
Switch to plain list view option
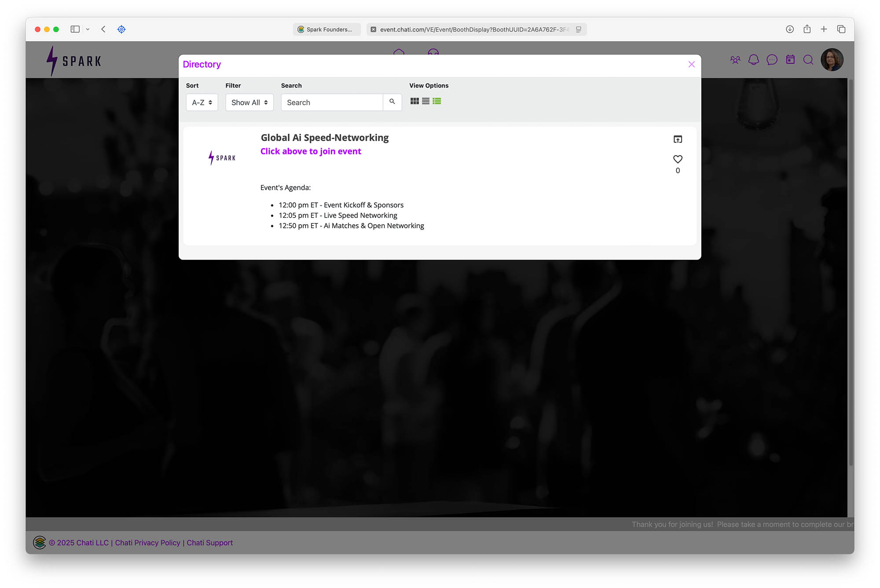[425, 101]
